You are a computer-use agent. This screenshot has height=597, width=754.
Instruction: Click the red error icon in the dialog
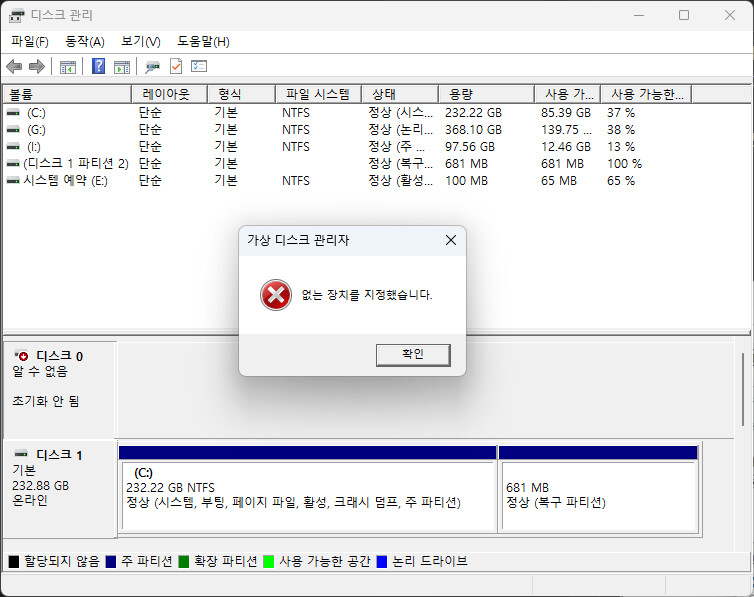276,295
